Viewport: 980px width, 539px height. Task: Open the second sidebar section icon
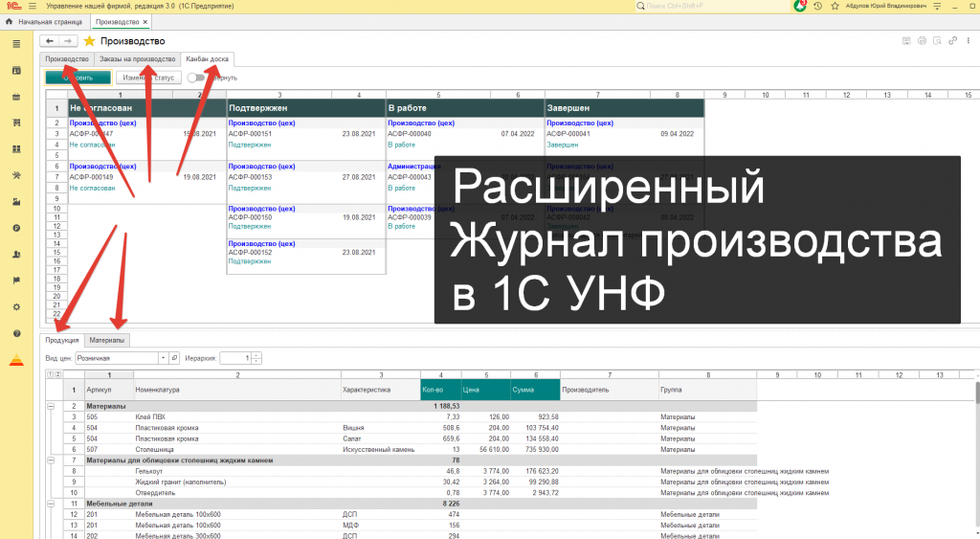16,70
